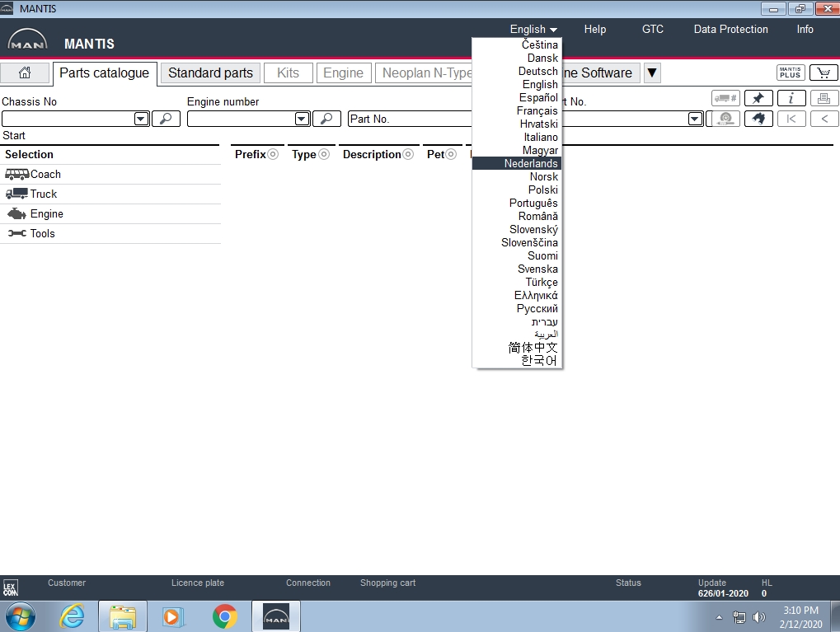Open Info in header
Screen dimensions: 840x632
805,30
